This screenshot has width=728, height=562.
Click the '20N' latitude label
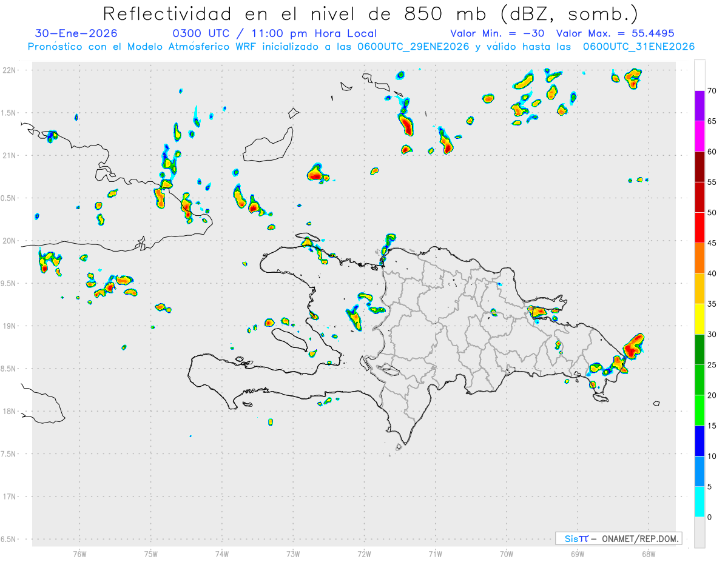[10, 241]
